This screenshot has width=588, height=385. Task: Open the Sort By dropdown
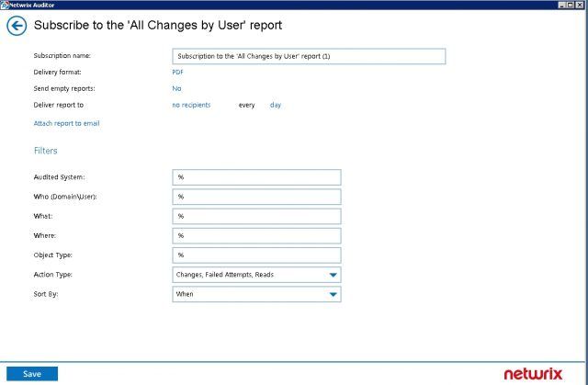coord(256,294)
